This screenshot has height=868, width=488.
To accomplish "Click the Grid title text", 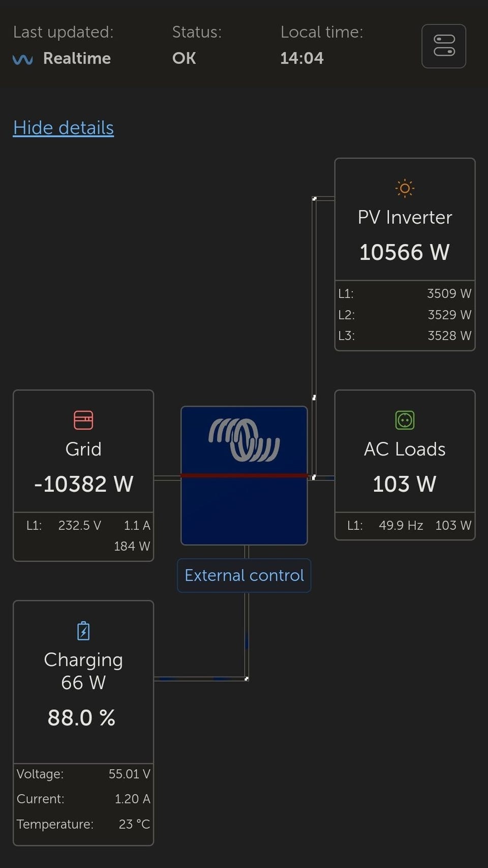I will click(83, 449).
